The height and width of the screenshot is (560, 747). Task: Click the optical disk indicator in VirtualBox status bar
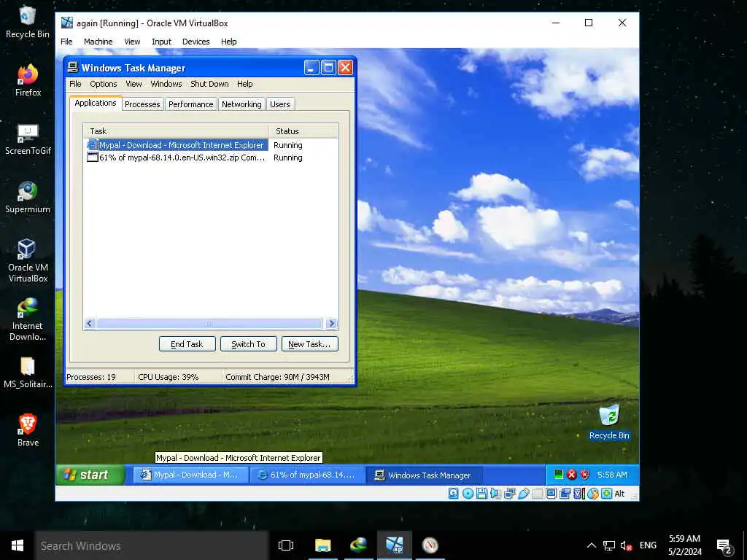tap(468, 494)
